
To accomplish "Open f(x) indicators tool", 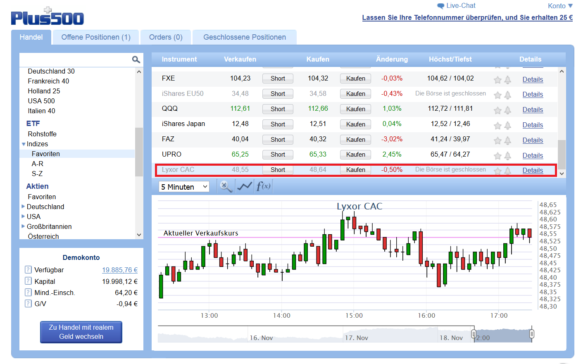I will (263, 186).
